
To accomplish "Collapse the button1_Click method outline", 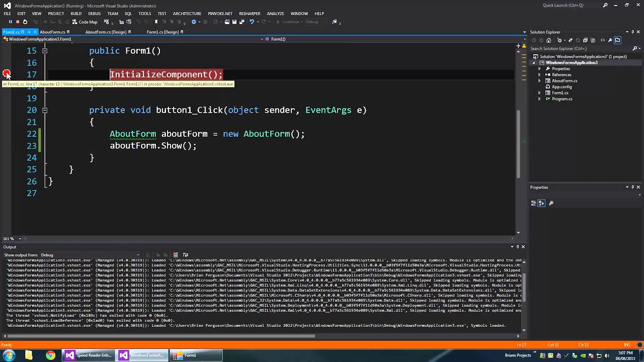I will [x=45, y=110].
